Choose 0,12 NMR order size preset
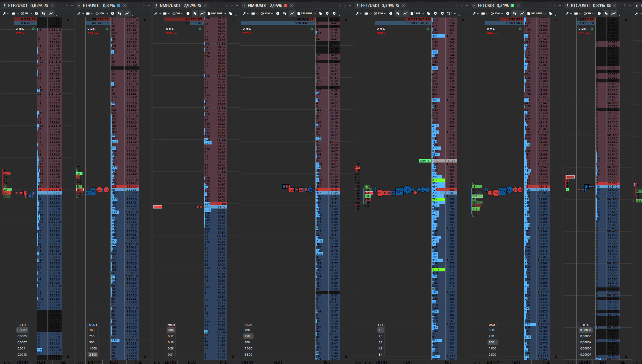Screen dimensions: 642x364 (x=171, y=336)
